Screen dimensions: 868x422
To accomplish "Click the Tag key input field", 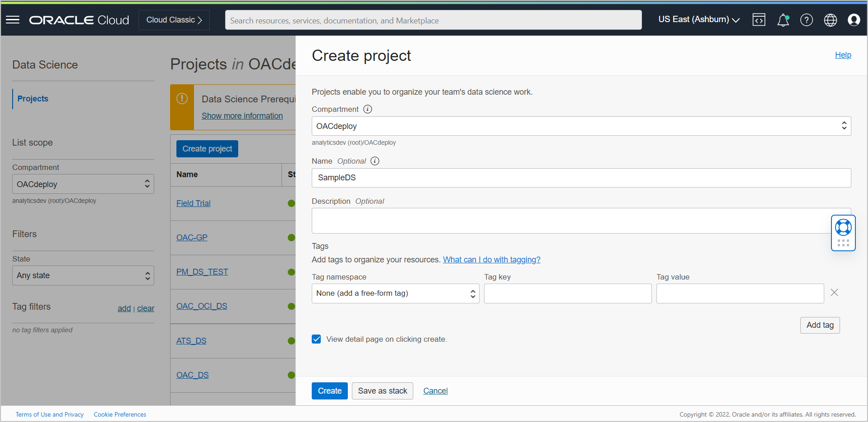I will point(567,293).
